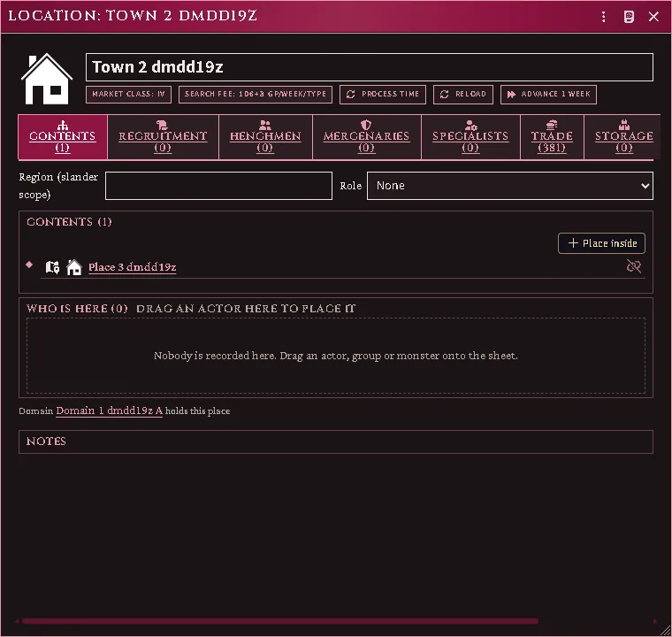672x637 pixels.
Task: Unlink Place 3 dmdd19z from this location
Action: (x=633, y=266)
